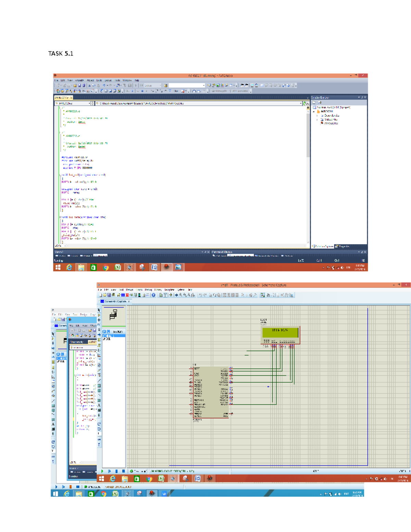Open the Help menu in Atmel Studio
Viewport: 411px width, 532px height.
pos(137,81)
